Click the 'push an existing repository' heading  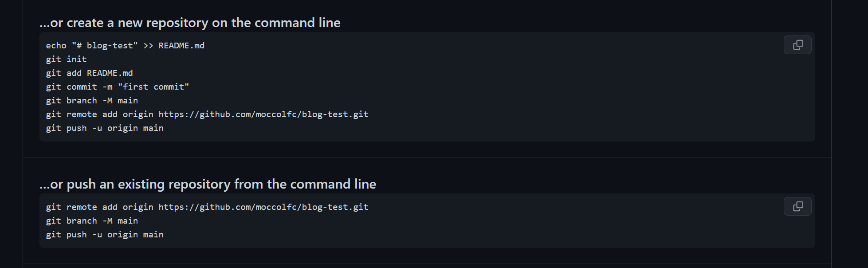point(208,184)
